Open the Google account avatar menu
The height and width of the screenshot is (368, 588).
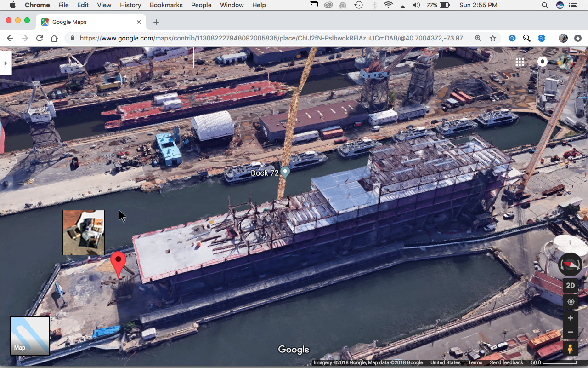coord(565,62)
